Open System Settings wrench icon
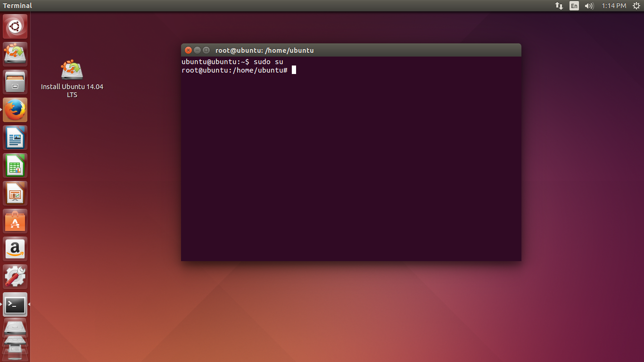Screen dimensions: 644x362 (x=15, y=277)
